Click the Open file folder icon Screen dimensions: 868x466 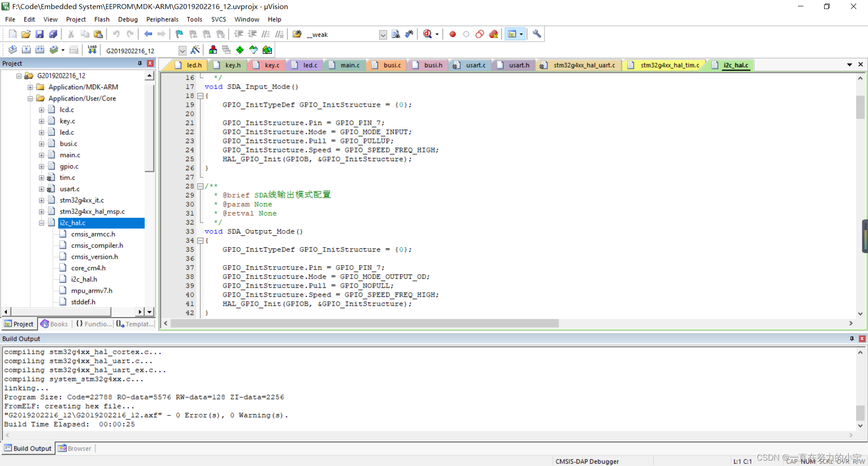click(x=26, y=34)
